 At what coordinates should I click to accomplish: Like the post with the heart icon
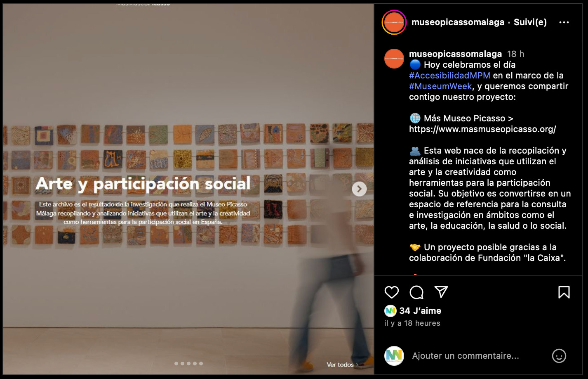pyautogui.click(x=392, y=292)
